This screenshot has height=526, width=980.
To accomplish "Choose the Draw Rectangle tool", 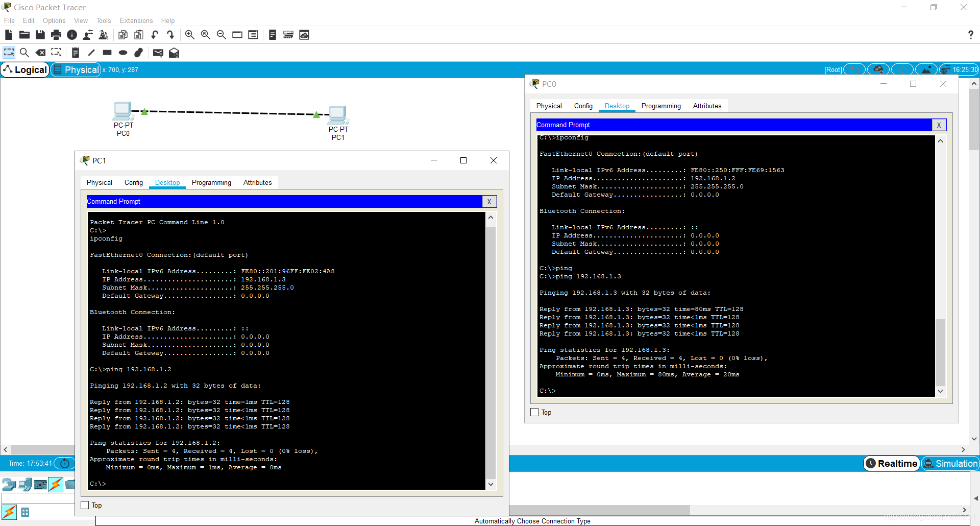I will click(x=107, y=53).
